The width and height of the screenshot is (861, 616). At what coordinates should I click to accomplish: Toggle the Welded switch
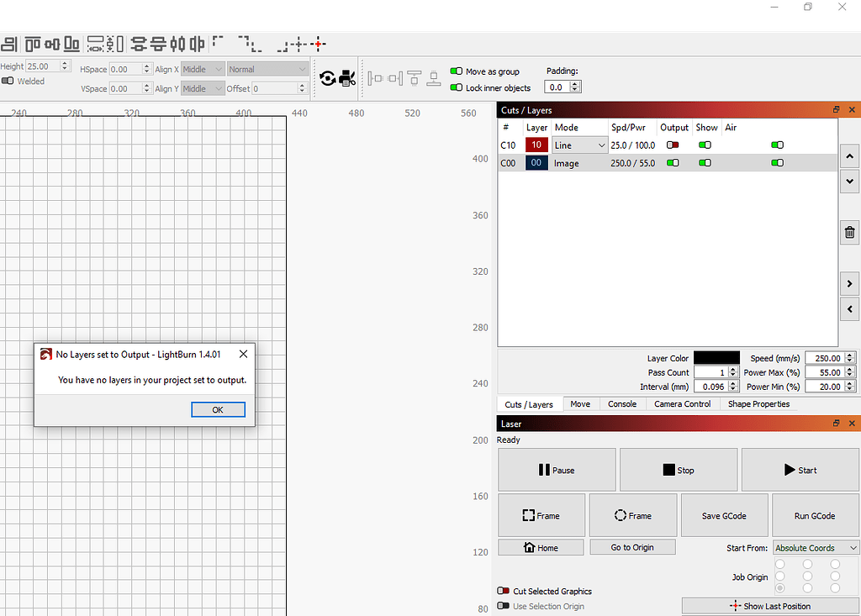pyautogui.click(x=8, y=81)
